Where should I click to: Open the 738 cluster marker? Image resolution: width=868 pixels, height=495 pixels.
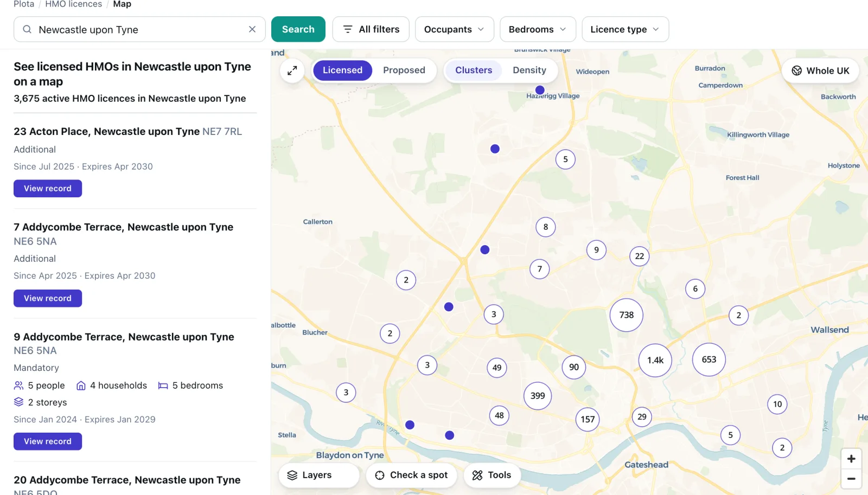(627, 315)
